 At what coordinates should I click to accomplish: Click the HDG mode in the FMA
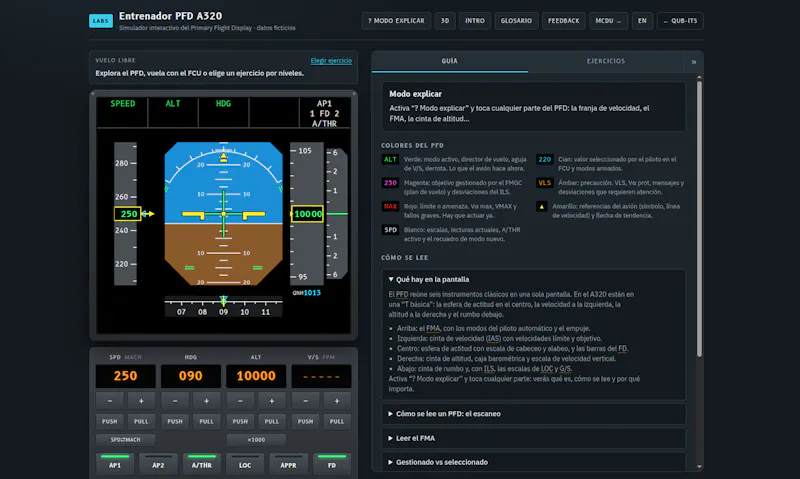point(223,104)
